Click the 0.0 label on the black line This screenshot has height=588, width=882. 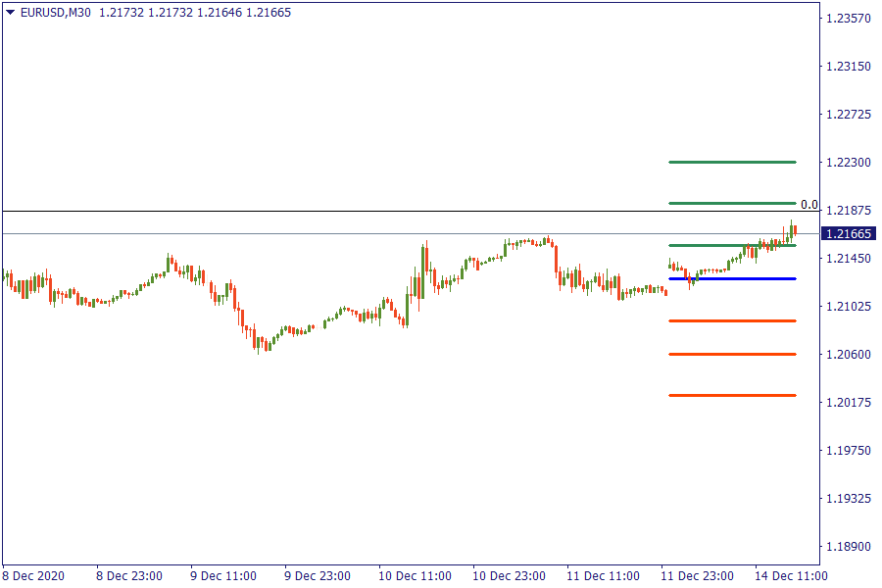(x=808, y=205)
